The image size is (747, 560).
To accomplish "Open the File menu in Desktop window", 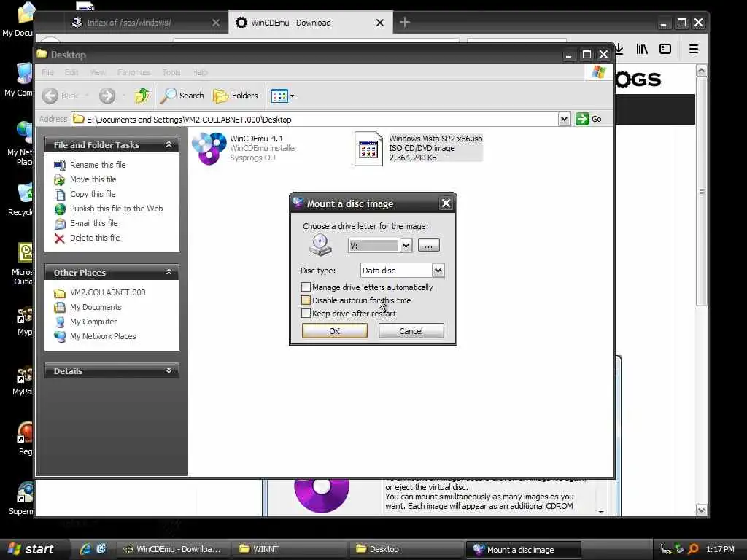I will point(47,72).
